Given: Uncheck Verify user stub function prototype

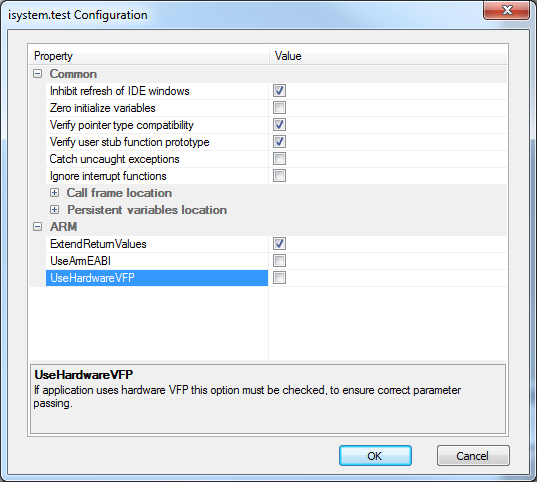Looking at the screenshot, I should 279,141.
